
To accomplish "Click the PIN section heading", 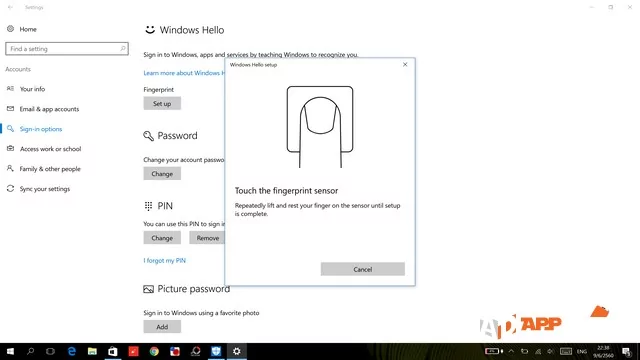I will pyautogui.click(x=165, y=206).
